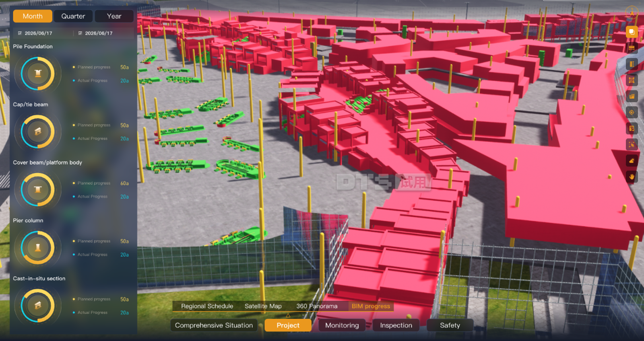644x341 pixels.
Task: Click the compass north indicator
Action: pyautogui.click(x=632, y=12)
